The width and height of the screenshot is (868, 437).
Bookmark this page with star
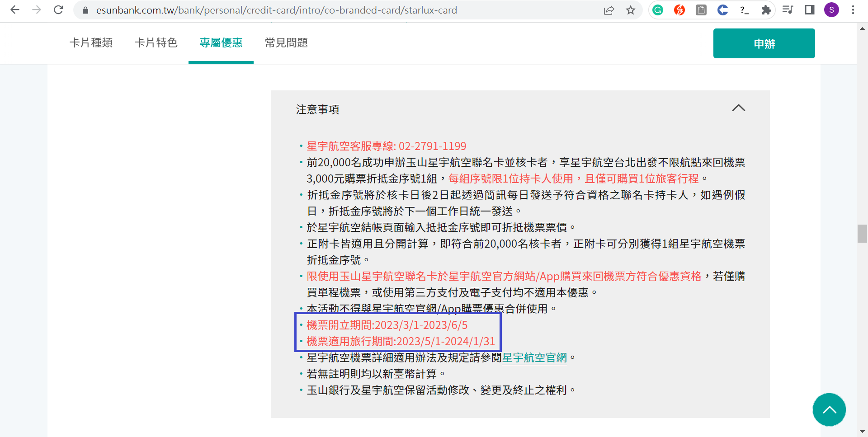click(x=631, y=10)
